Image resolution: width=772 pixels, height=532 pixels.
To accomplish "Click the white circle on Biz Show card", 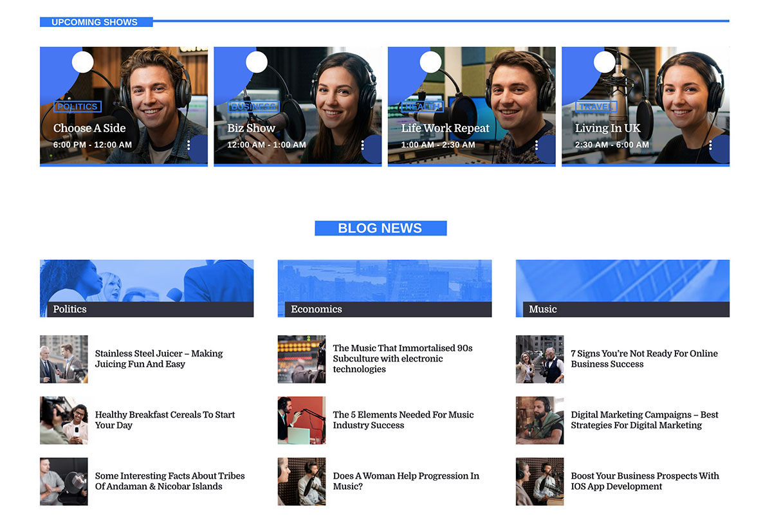I will (x=257, y=62).
